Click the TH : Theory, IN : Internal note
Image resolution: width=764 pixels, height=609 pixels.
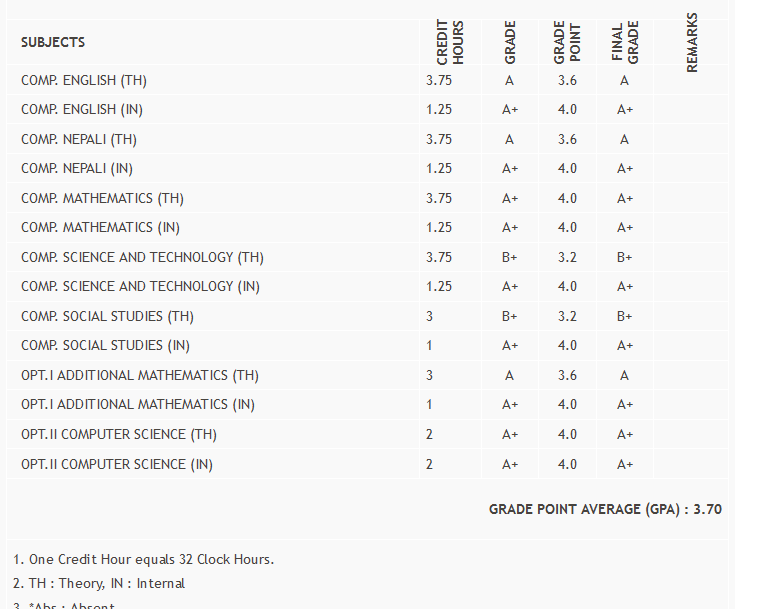(99, 583)
